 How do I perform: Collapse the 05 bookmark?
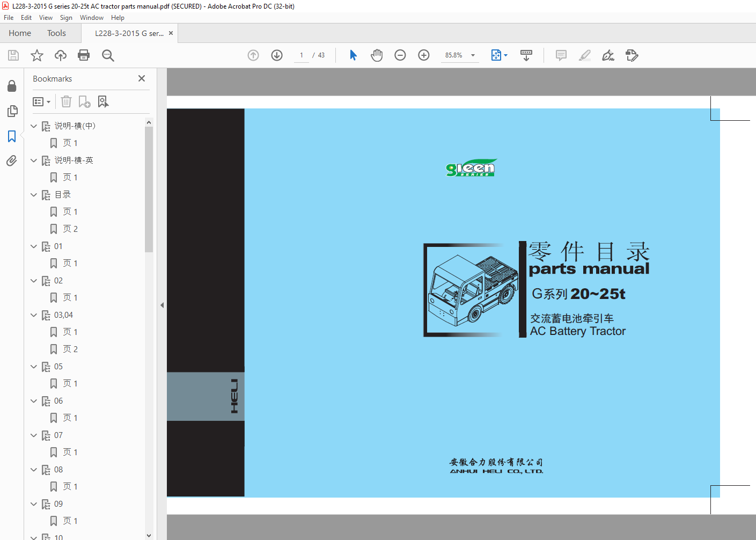tap(34, 367)
